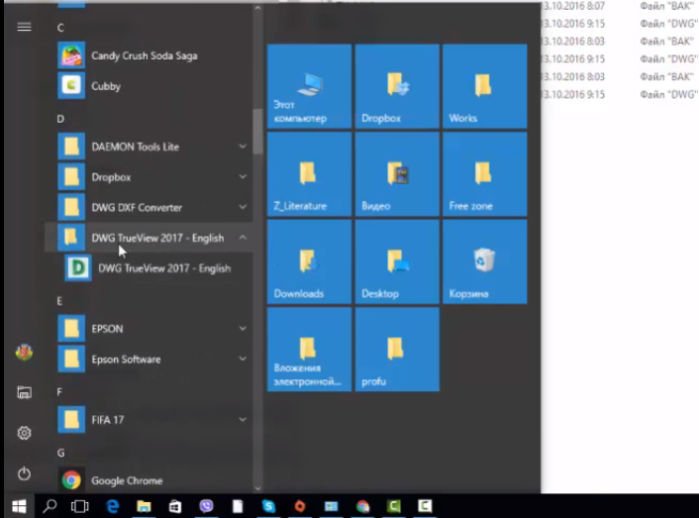The height and width of the screenshot is (518, 699).
Task: Expand the FIFA 17 chevron
Action: (x=243, y=419)
